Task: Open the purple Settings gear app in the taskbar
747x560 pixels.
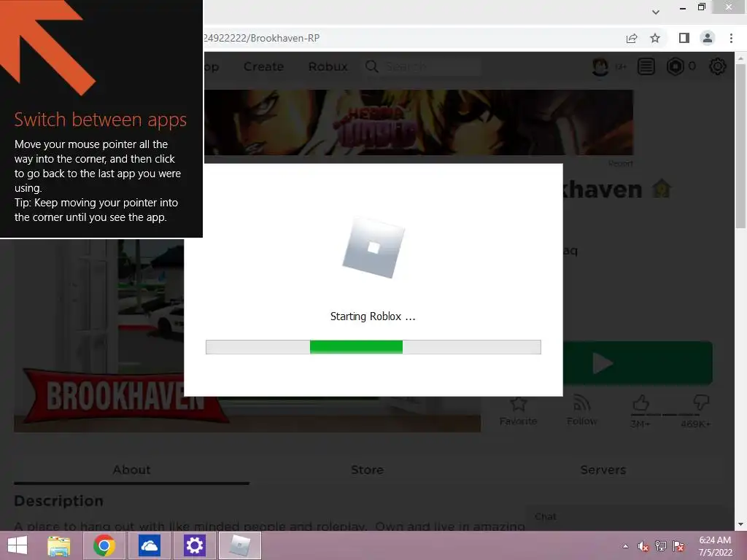Action: [194, 545]
